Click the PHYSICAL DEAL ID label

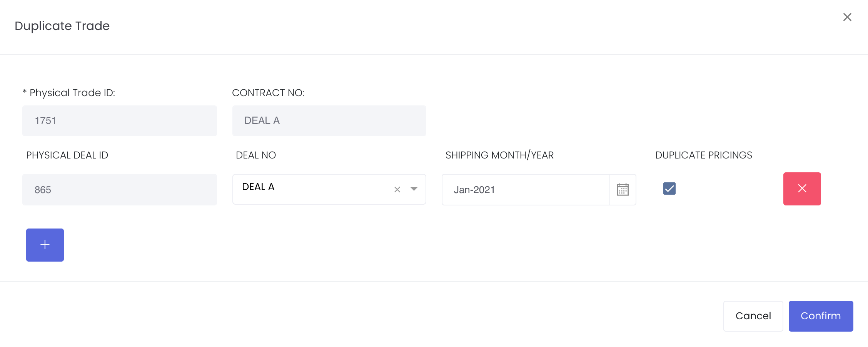pos(67,155)
